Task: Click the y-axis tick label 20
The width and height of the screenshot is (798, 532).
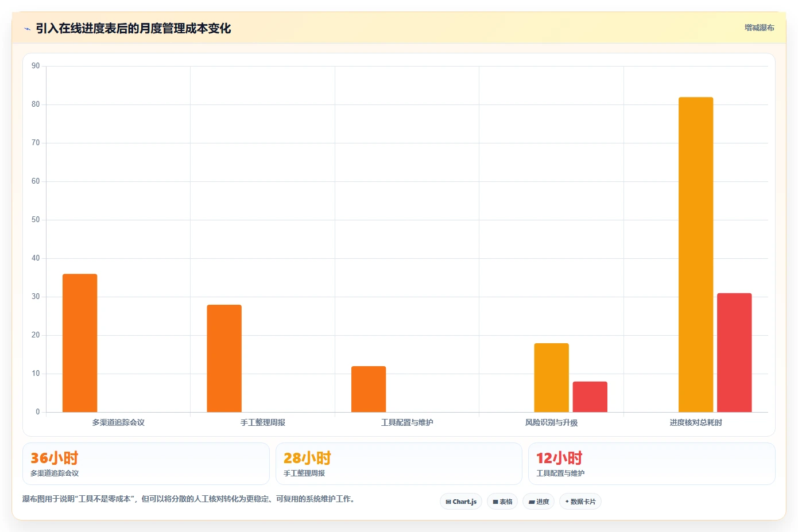Action: tap(36, 335)
